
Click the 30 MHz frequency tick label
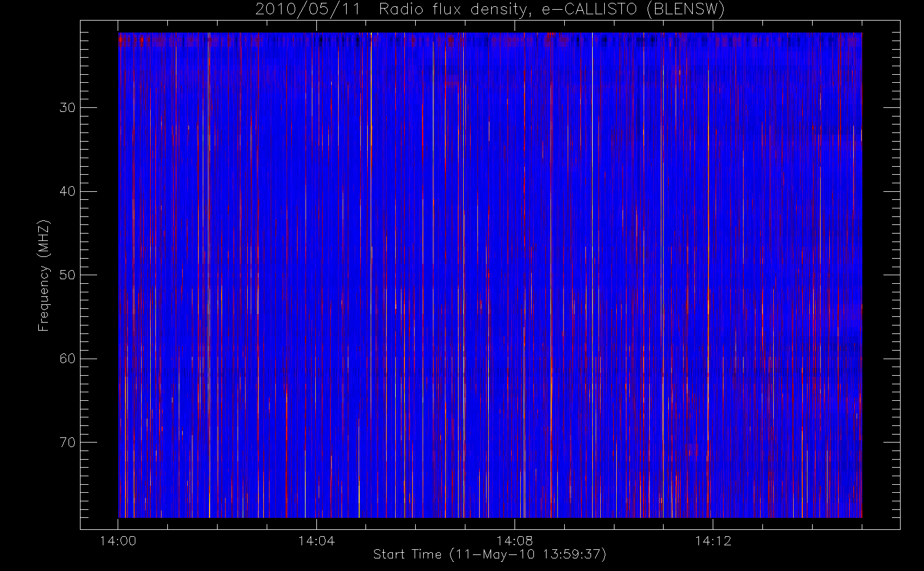click(67, 107)
